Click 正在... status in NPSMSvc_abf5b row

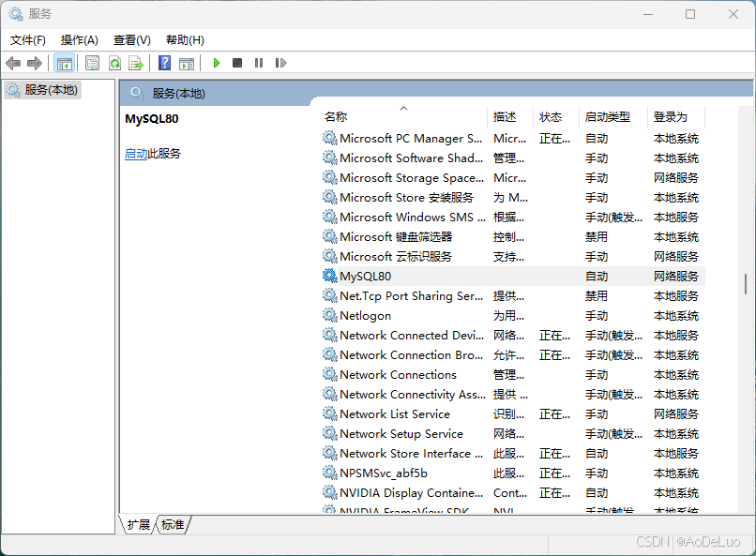(554, 473)
